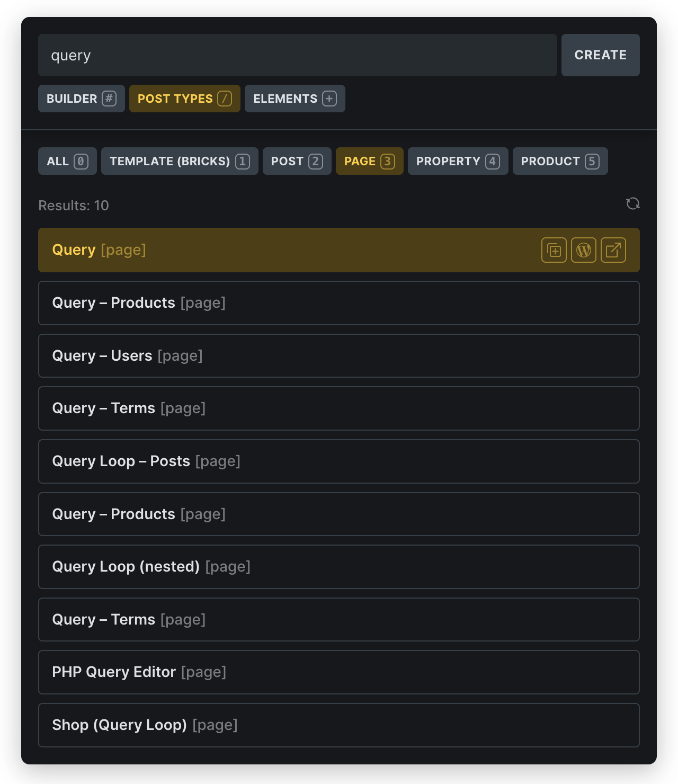The image size is (678, 784).
Task: Refresh the search results list
Action: point(632,204)
